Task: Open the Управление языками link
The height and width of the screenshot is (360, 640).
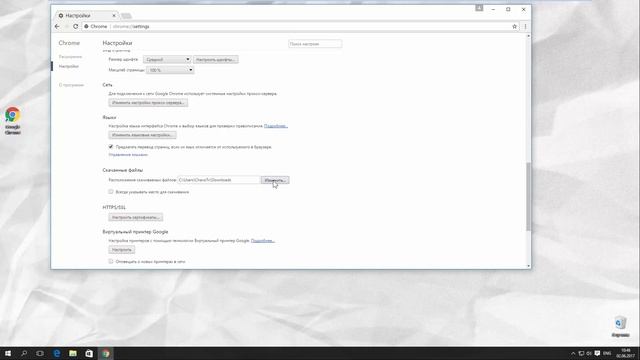Action: click(x=128, y=155)
